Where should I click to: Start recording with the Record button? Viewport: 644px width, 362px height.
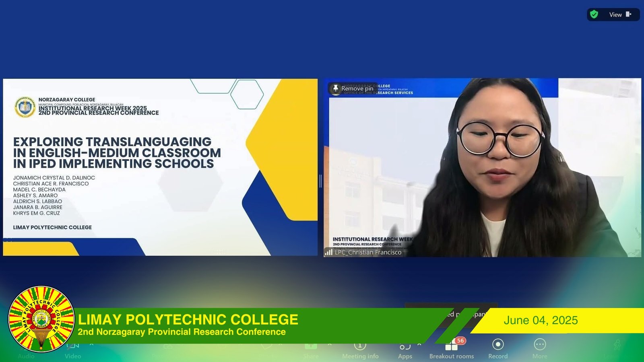[498, 349]
